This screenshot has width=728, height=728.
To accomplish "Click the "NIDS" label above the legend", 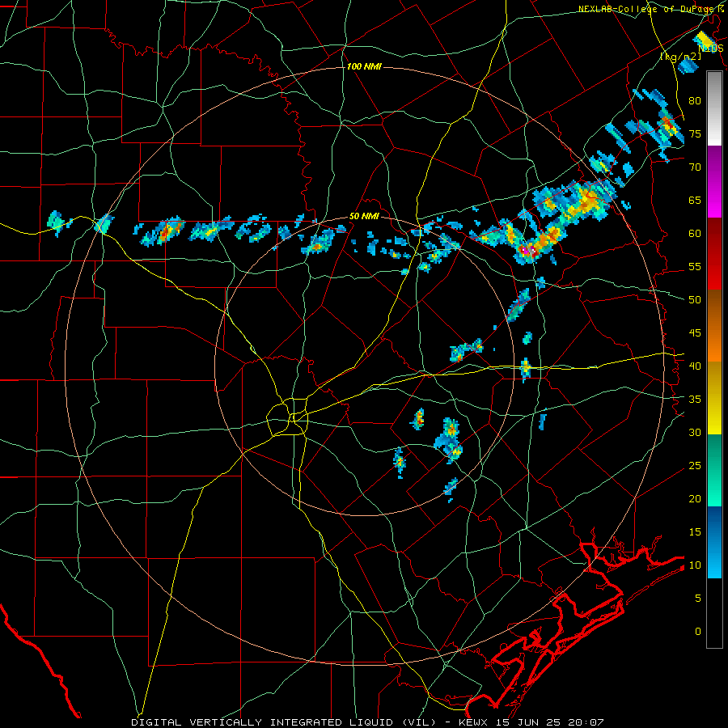I will point(710,48).
